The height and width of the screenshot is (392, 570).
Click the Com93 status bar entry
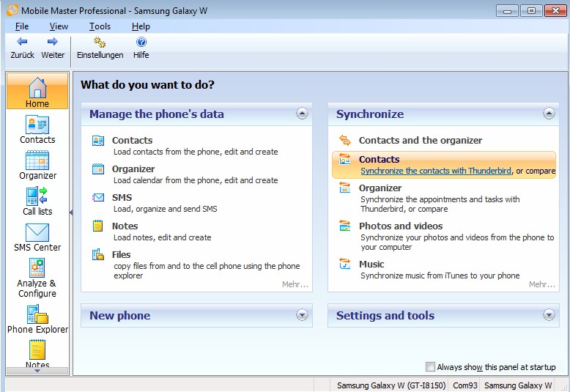465,385
